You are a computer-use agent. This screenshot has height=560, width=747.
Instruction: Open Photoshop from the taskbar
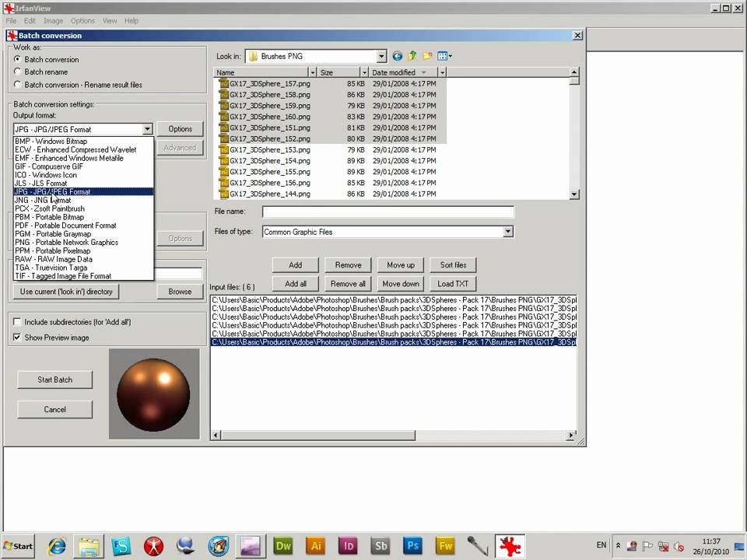tap(412, 546)
